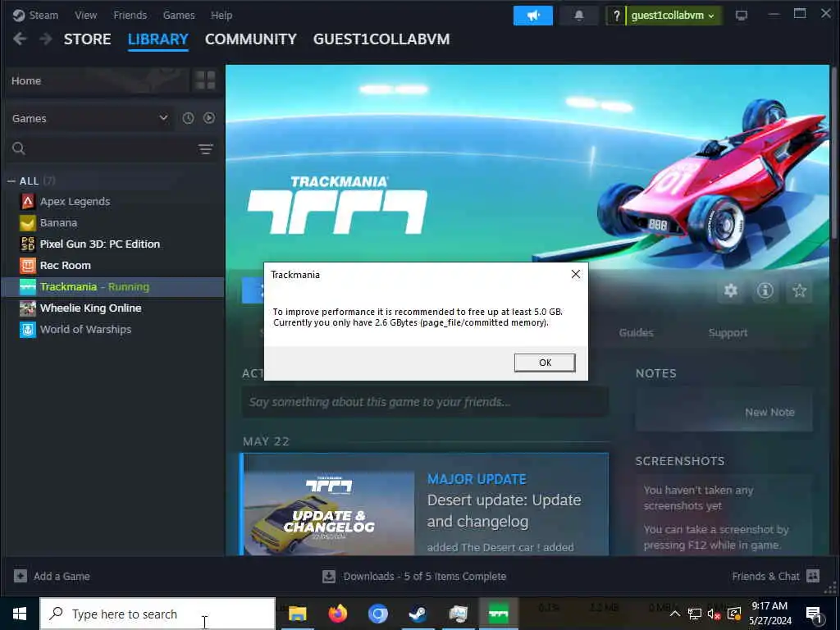Open Trackmania Support tab
This screenshot has width=840, height=630.
point(728,333)
